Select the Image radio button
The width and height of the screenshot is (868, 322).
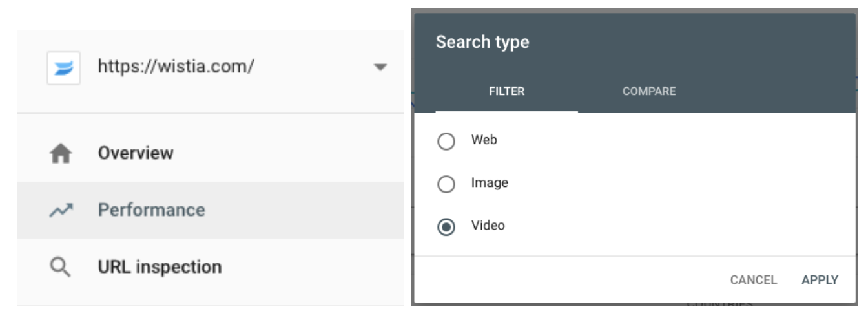[446, 185]
